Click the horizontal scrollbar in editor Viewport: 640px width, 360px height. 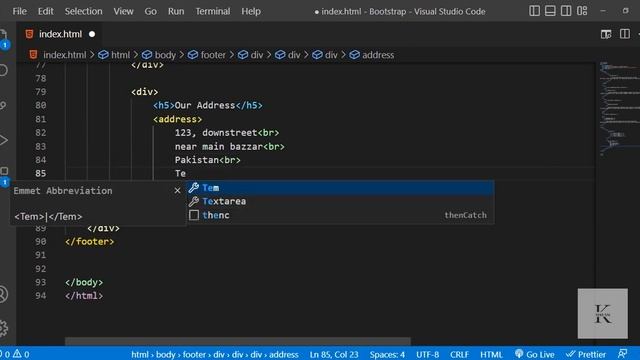(x=238, y=341)
